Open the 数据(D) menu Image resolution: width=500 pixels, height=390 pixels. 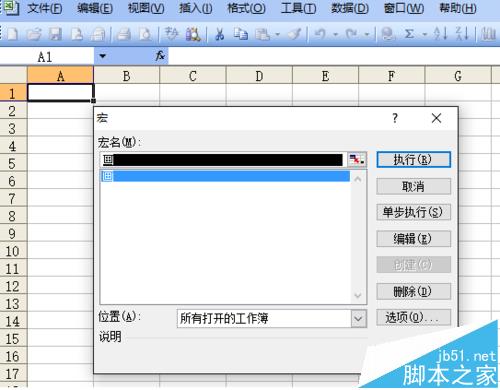[x=350, y=8]
